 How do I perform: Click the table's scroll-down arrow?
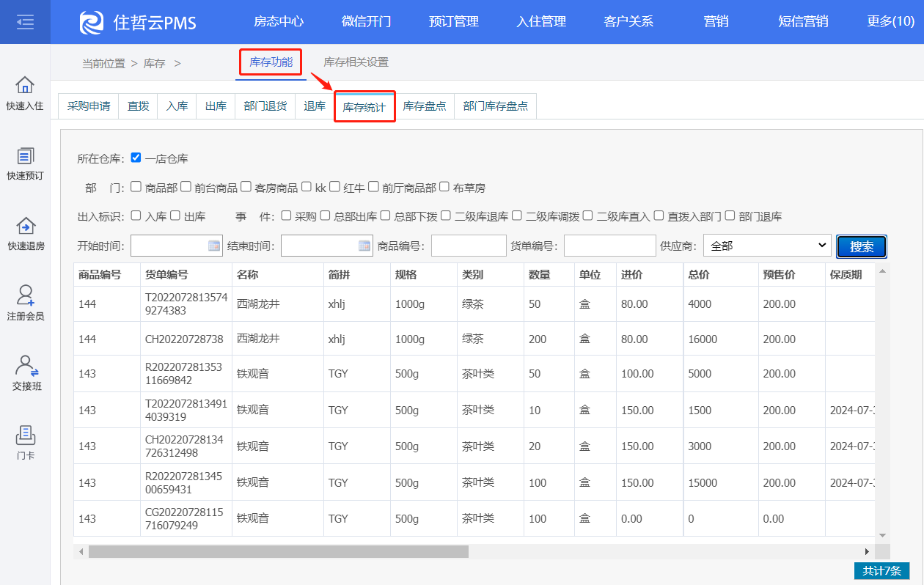[882, 536]
